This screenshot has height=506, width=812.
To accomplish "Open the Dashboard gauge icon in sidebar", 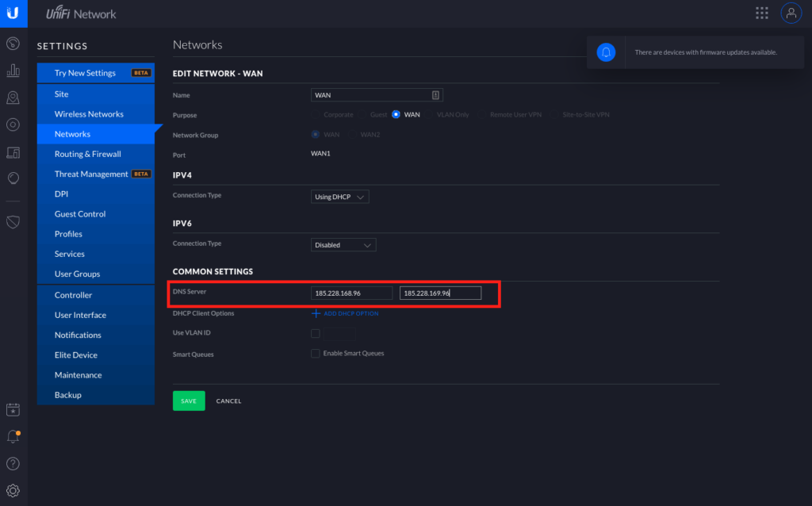I will tap(13, 44).
